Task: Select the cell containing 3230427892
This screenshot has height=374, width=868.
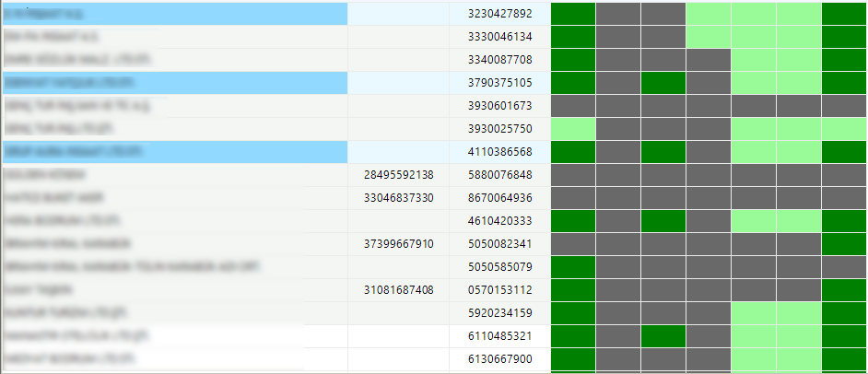Action: pos(499,14)
